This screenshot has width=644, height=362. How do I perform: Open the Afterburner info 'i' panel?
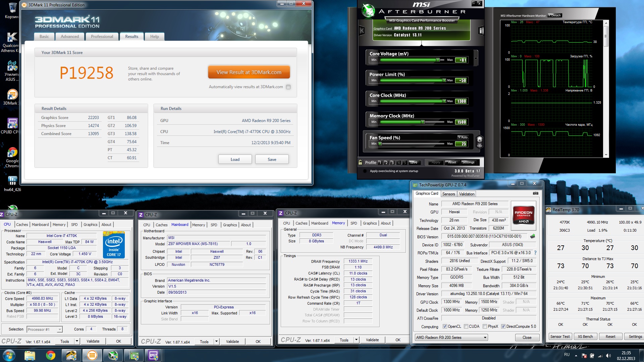[481, 31]
